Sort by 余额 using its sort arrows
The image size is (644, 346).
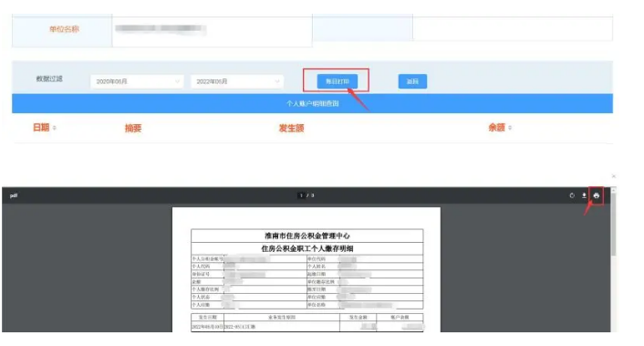tap(510, 128)
